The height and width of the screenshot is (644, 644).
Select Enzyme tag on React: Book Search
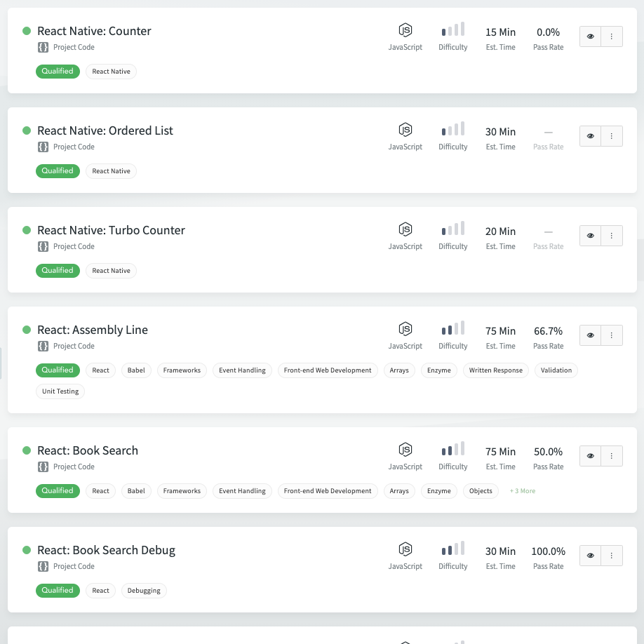(438, 491)
